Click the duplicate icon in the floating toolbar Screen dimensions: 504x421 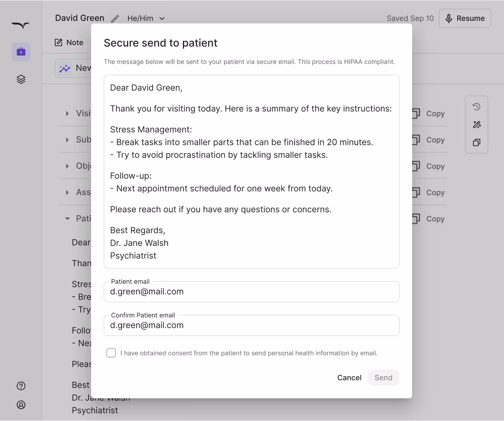(476, 143)
